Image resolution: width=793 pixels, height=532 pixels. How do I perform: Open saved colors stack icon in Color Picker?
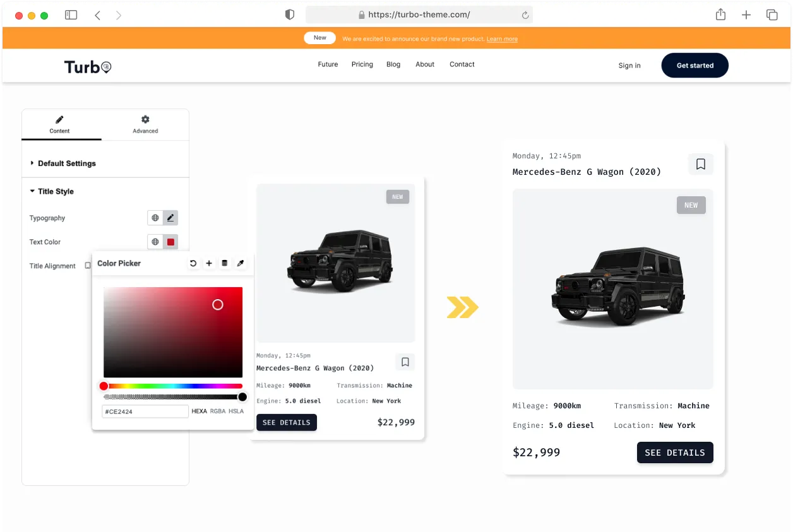pyautogui.click(x=224, y=263)
